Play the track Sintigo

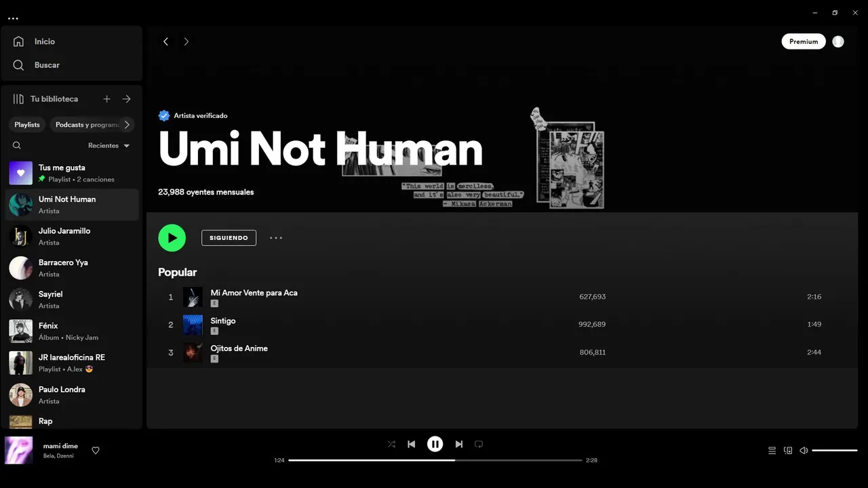click(502, 325)
